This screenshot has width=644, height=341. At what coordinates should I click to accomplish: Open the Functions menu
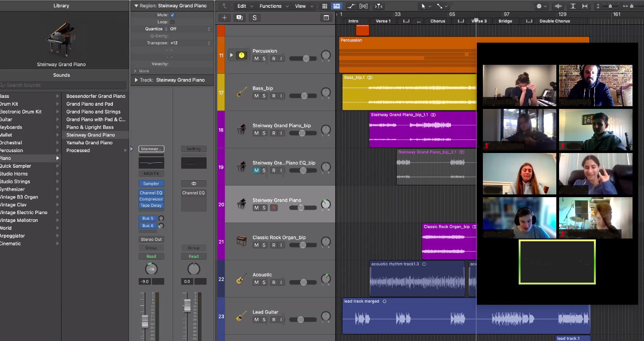click(x=274, y=6)
